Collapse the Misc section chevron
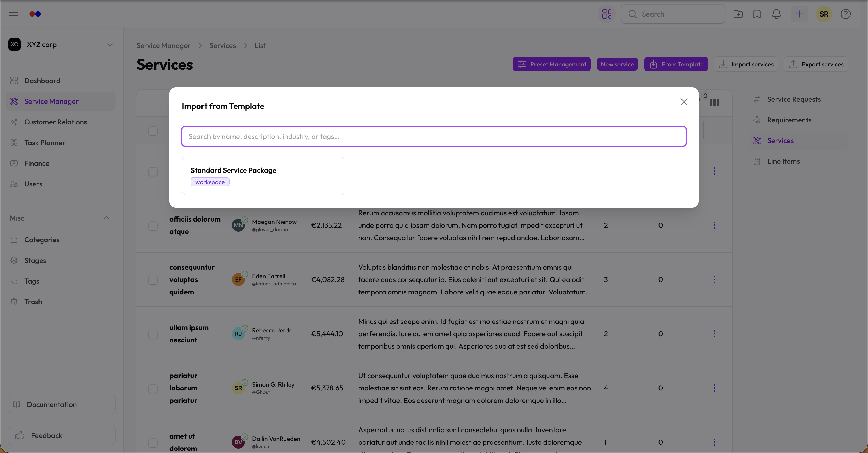Screen dimensions: 868x453 tap(106, 218)
